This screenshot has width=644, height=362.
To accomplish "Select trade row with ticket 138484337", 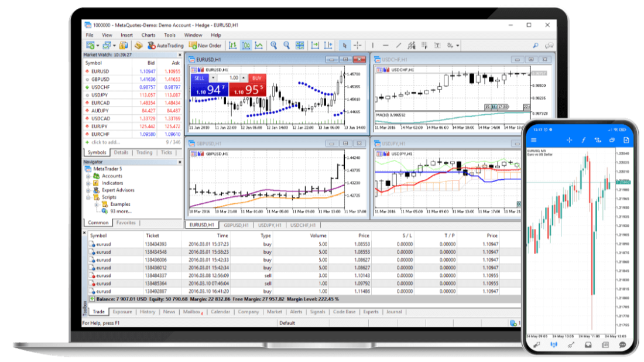I will pyautogui.click(x=304, y=276).
